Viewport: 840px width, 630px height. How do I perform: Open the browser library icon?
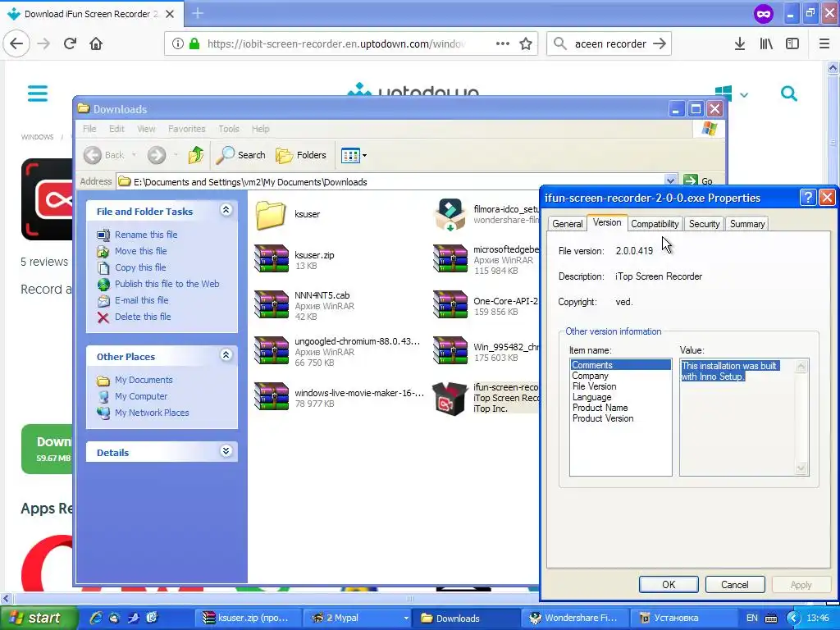tap(766, 44)
